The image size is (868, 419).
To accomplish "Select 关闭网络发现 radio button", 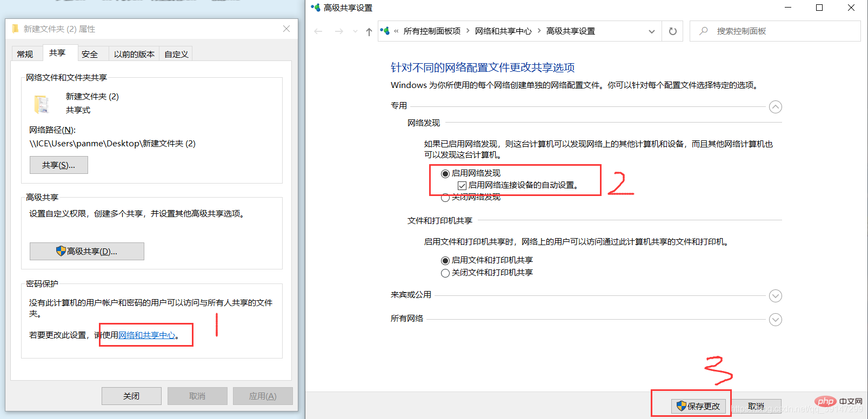I will coord(445,198).
